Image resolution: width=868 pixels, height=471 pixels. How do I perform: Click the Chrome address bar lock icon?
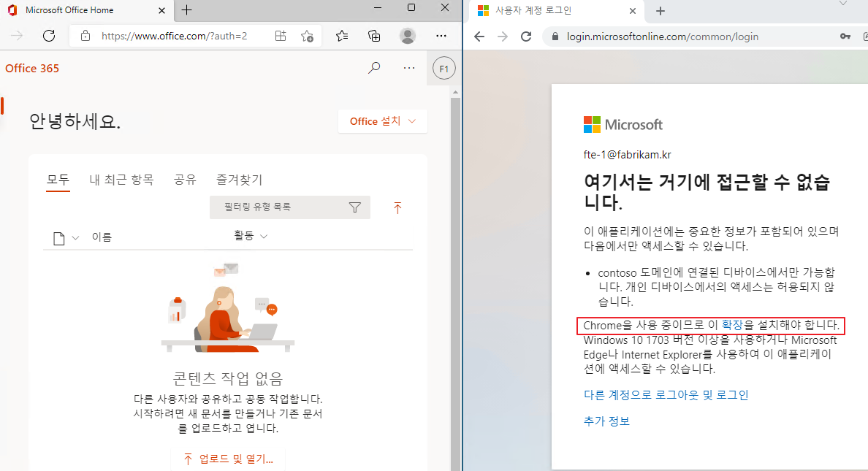[555, 37]
